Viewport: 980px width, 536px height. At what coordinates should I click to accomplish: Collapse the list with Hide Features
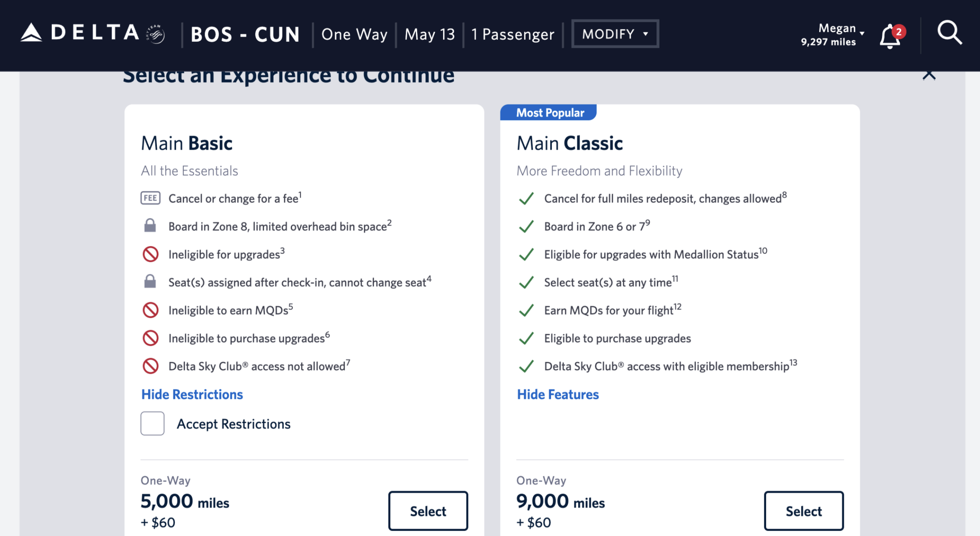[558, 394]
